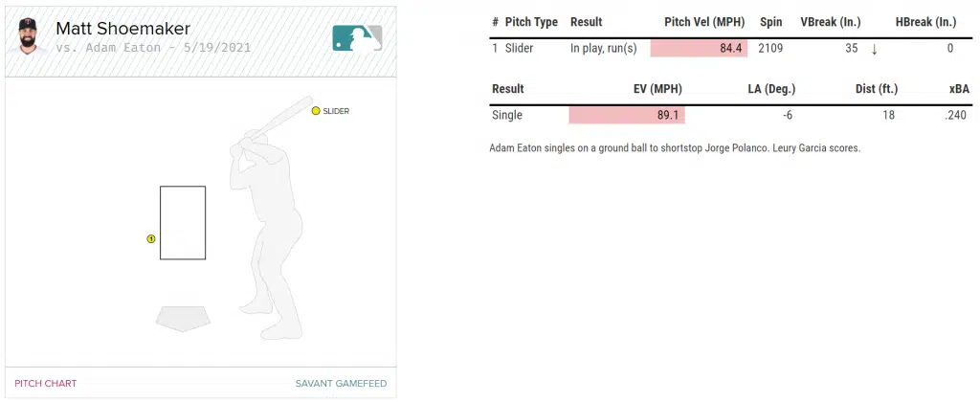Click the highlighted 89.1 exit velocity cell

click(x=627, y=115)
